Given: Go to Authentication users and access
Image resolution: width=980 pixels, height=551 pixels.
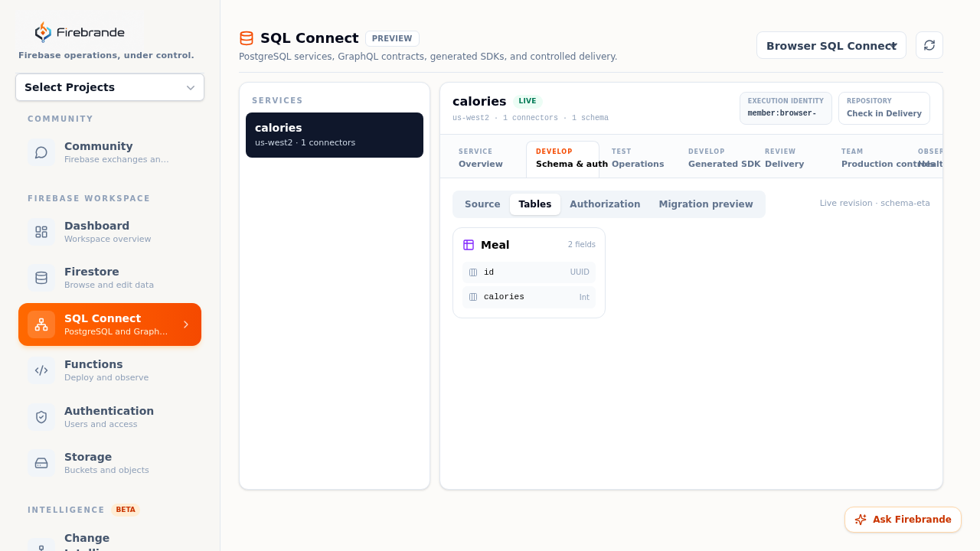Looking at the screenshot, I should [x=109, y=417].
